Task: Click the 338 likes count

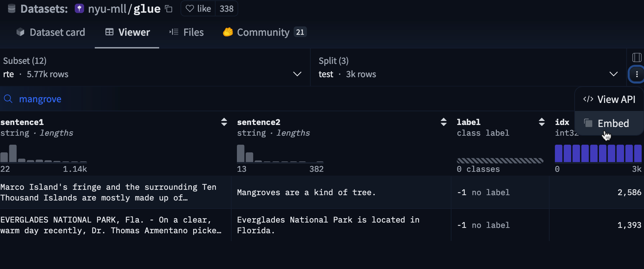Action: [227, 9]
